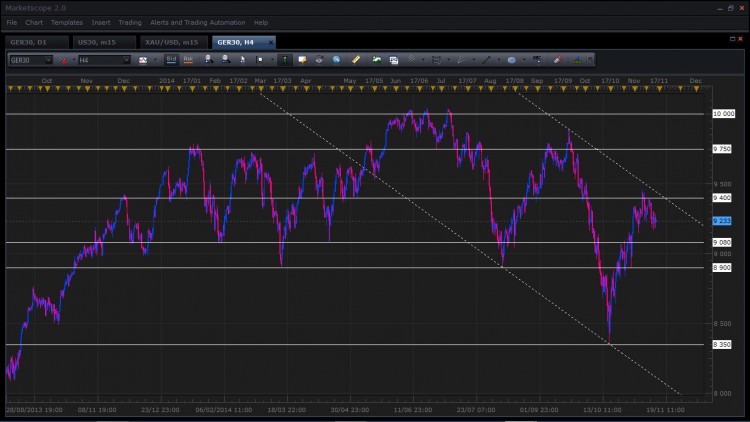Click the comment label icon
Viewport: 750px width, 422px height.
click(302, 60)
